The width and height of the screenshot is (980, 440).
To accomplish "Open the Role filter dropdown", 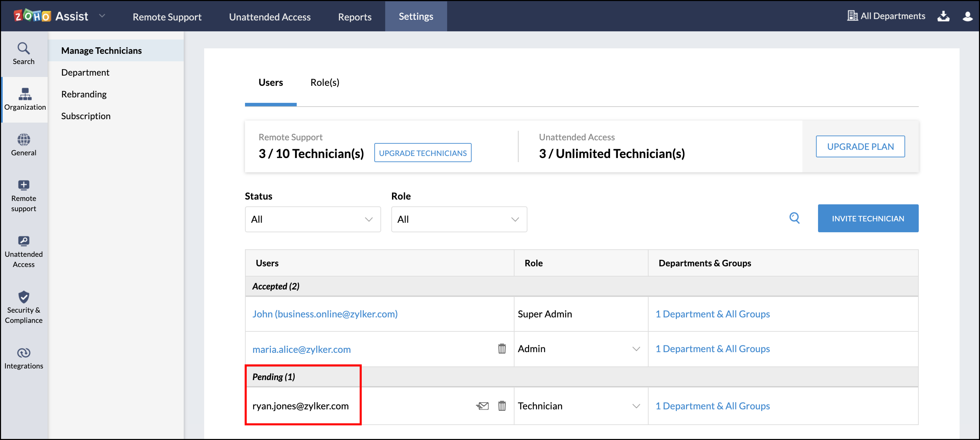I will pos(459,219).
